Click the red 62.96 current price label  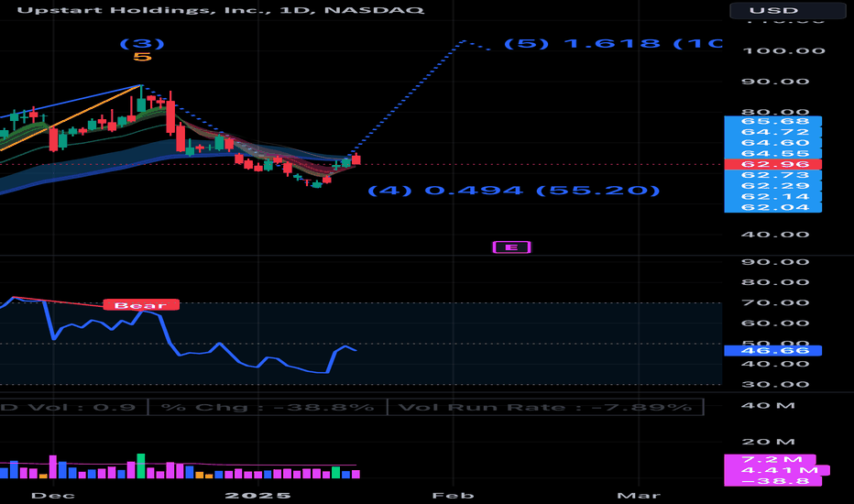pos(772,164)
